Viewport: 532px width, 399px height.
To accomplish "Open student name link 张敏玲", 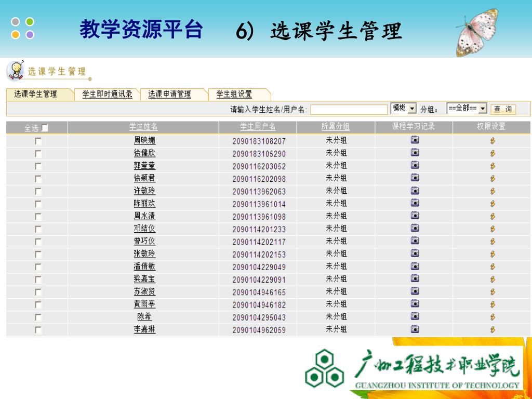I will point(144,254).
